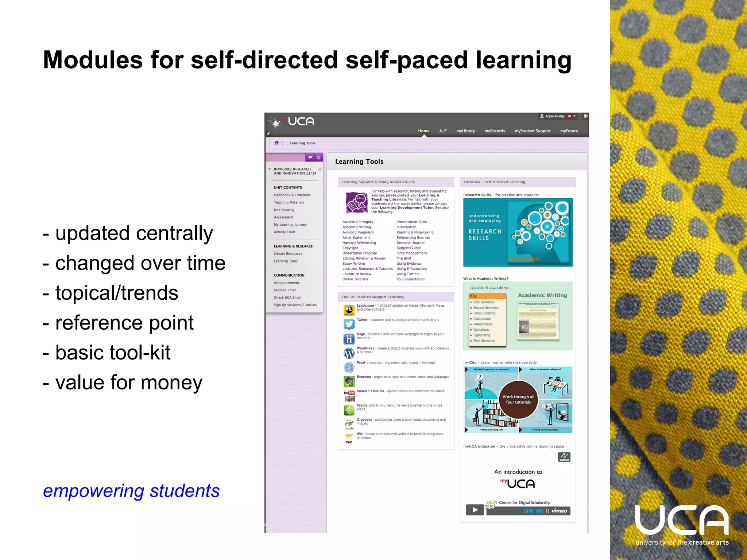This screenshot has width=747, height=560.
Task: Click Paraphrasing in Academic Writing key
Action: (x=483, y=324)
